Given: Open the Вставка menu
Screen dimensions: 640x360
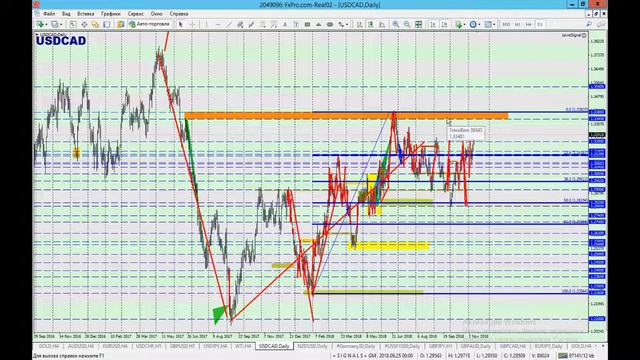Looking at the screenshot, I should tap(86, 14).
